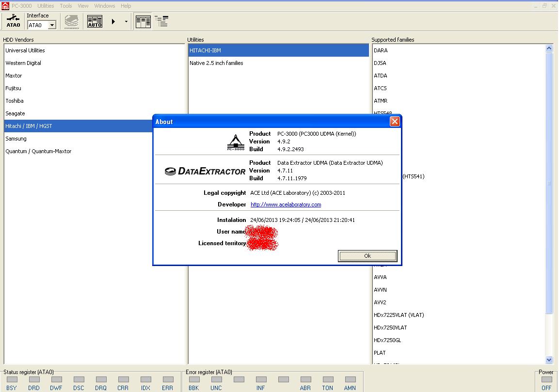Click the TON error indicator
This screenshot has width=559, height=392.
coord(328,379)
